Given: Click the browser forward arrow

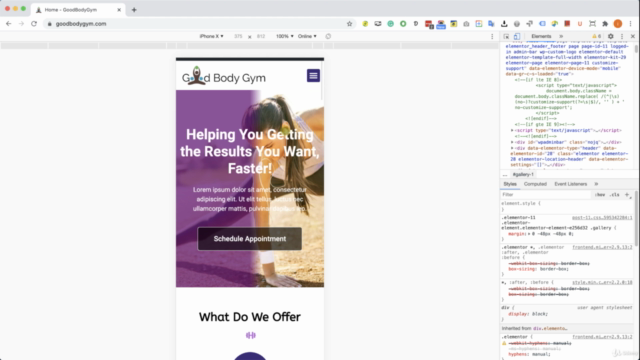Looking at the screenshot, I should pyautogui.click(x=21, y=24).
